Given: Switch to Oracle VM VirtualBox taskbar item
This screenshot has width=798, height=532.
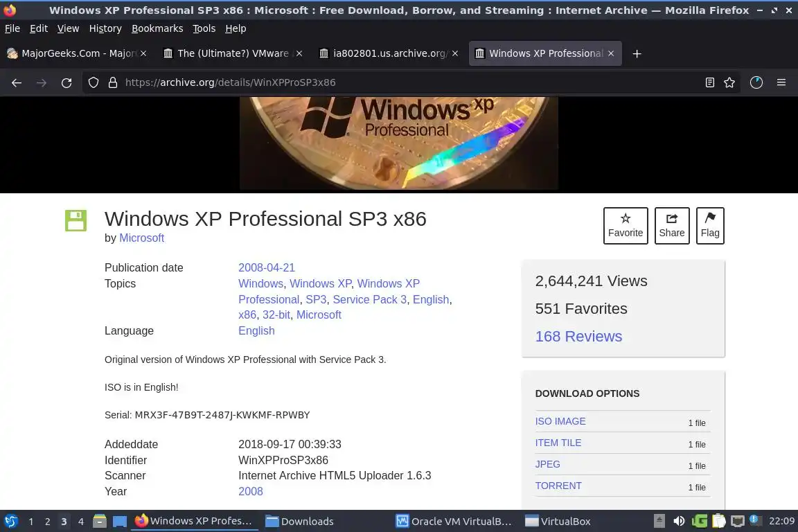Looking at the screenshot, I should [454, 521].
